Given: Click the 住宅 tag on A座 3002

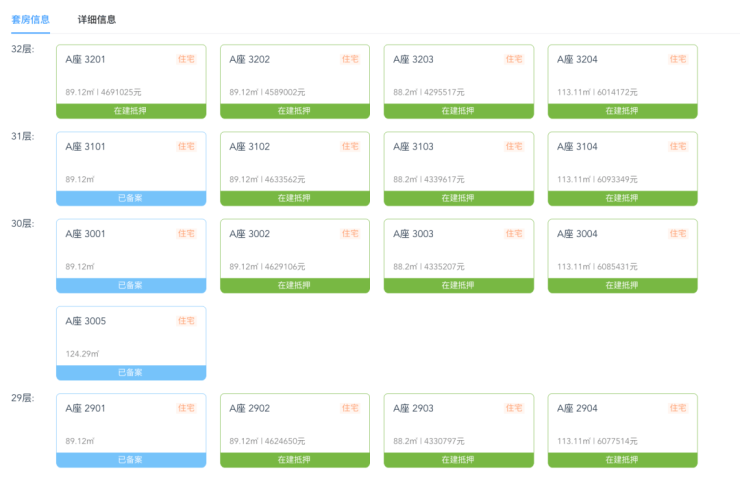Looking at the screenshot, I should pyautogui.click(x=350, y=234).
